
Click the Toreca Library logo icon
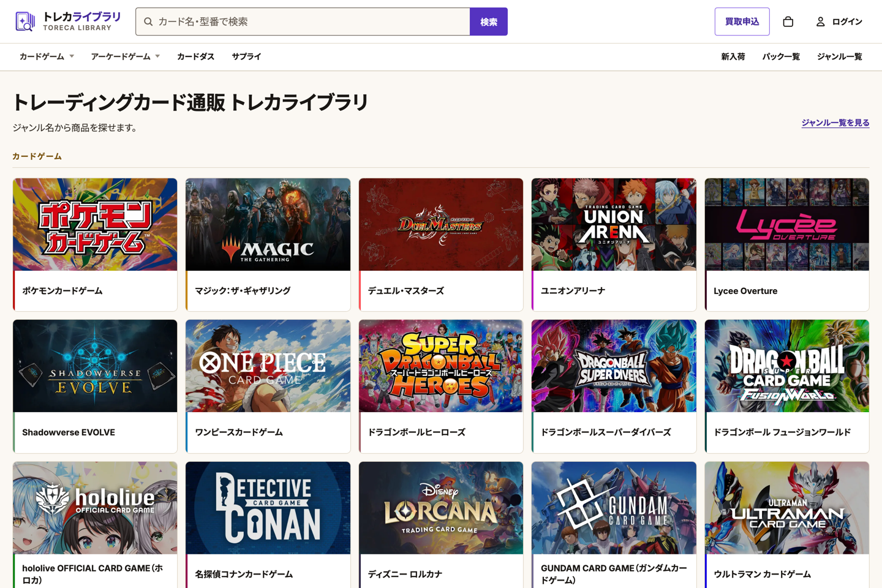click(25, 21)
